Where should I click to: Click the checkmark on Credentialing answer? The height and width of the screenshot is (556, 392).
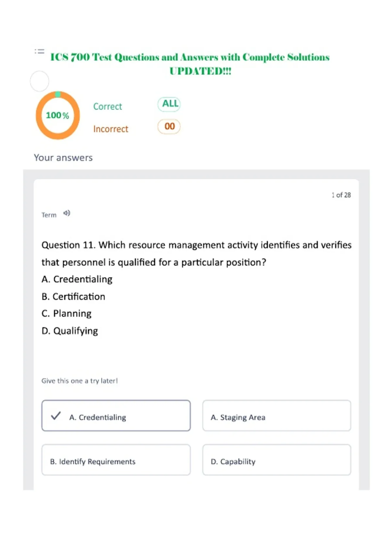[x=56, y=416]
